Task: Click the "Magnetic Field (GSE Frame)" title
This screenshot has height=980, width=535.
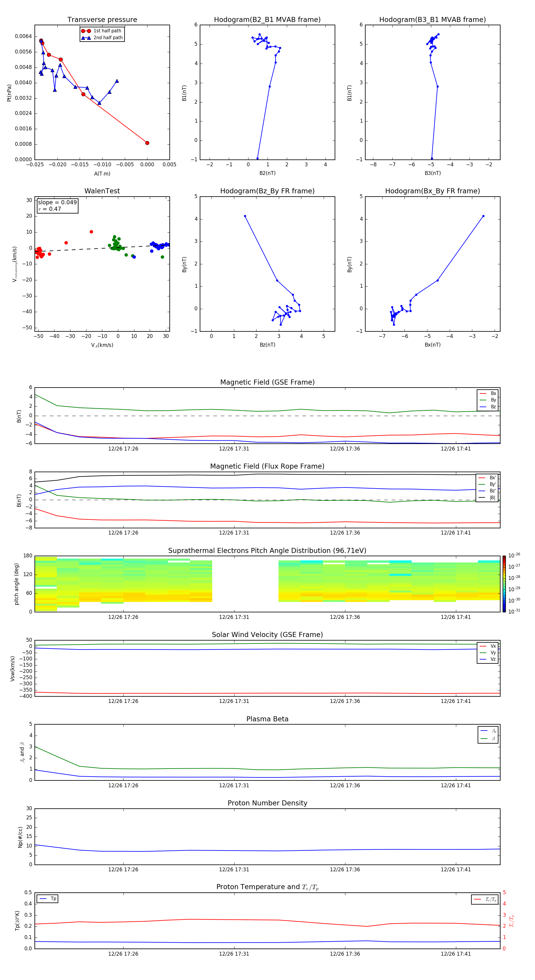Action: coord(267,382)
